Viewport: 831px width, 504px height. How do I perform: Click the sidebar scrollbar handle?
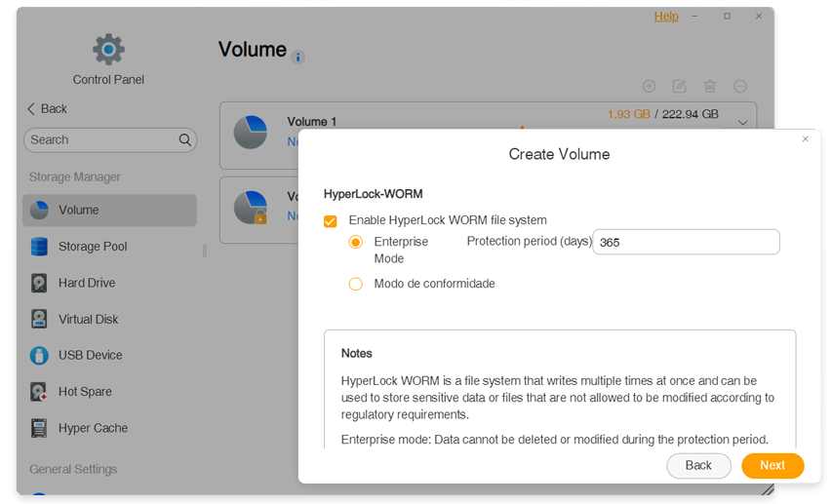pos(205,251)
